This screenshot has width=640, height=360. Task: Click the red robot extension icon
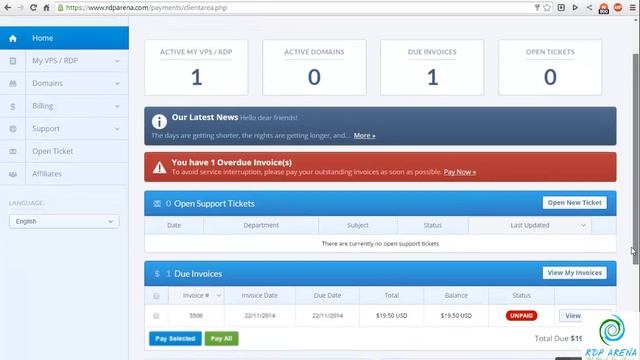tap(604, 8)
